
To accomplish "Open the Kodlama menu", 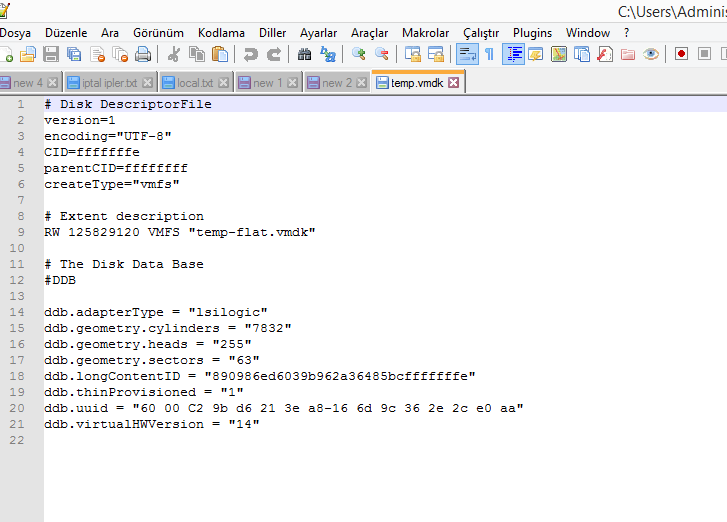I will tap(221, 32).
